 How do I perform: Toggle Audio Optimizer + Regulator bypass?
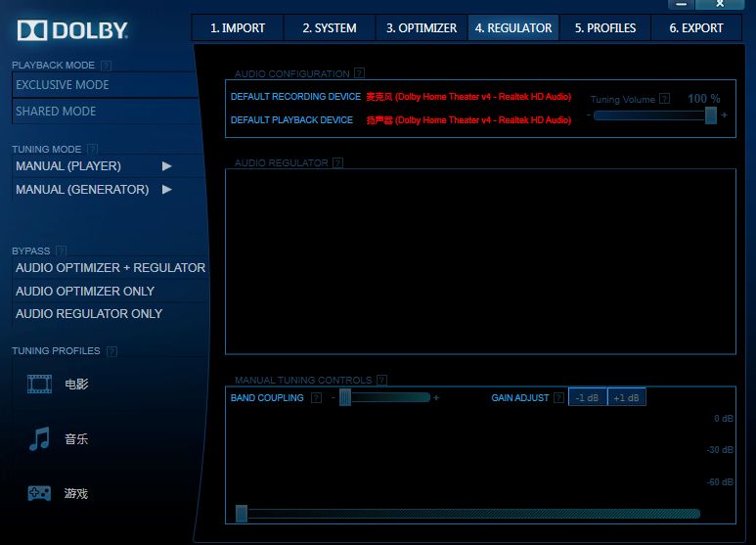point(111,268)
